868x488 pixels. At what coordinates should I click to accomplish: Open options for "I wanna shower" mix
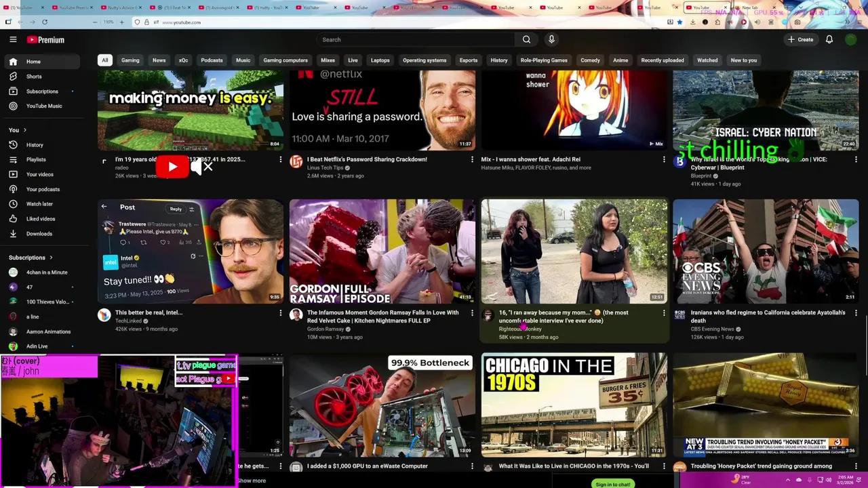(x=664, y=160)
